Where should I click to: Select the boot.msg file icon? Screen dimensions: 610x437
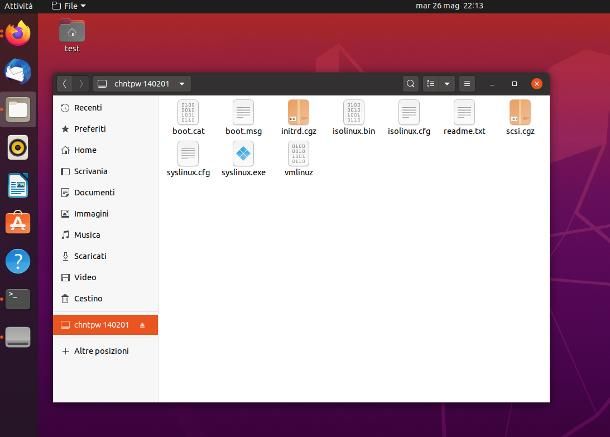[244, 112]
